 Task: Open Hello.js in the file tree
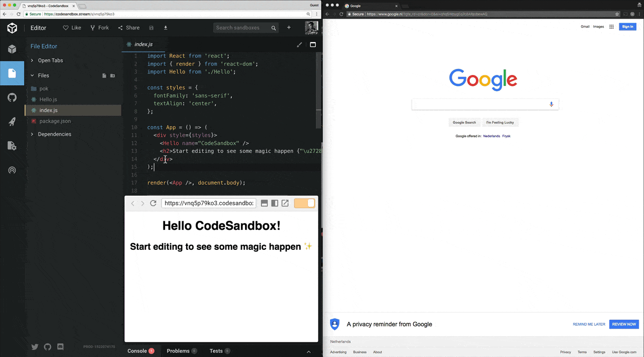48,100
